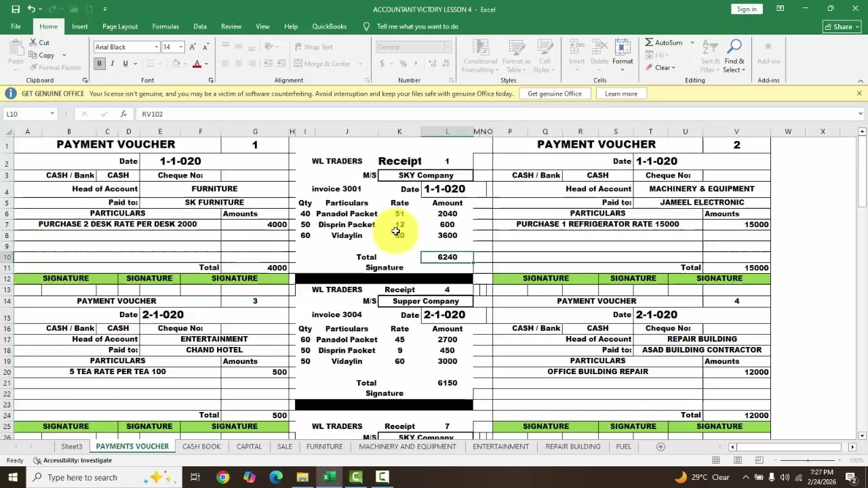Click the red Font Color swatch
Image resolution: width=868 pixels, height=488 pixels.
click(197, 64)
